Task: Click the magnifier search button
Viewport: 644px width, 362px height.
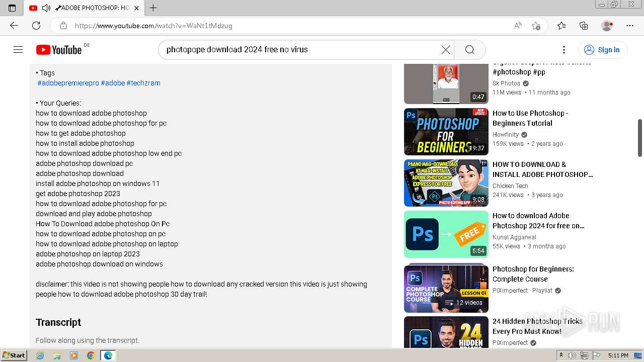Action: 469,49
